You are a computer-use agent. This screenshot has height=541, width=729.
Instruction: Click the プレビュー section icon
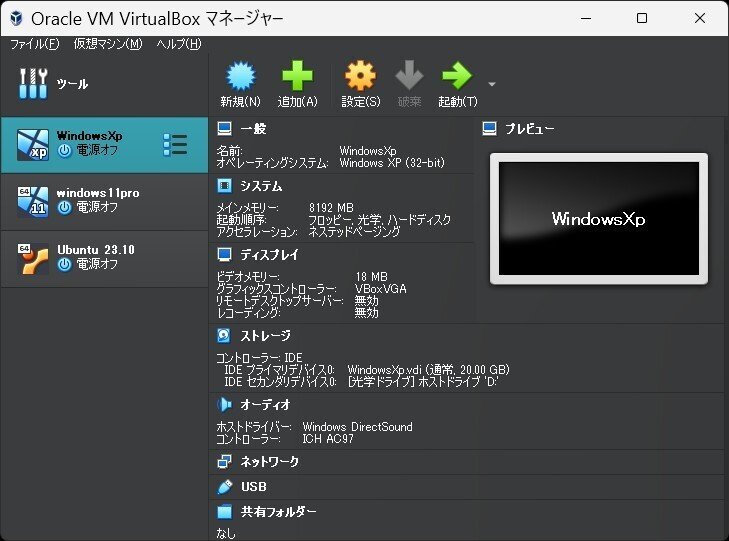point(490,129)
